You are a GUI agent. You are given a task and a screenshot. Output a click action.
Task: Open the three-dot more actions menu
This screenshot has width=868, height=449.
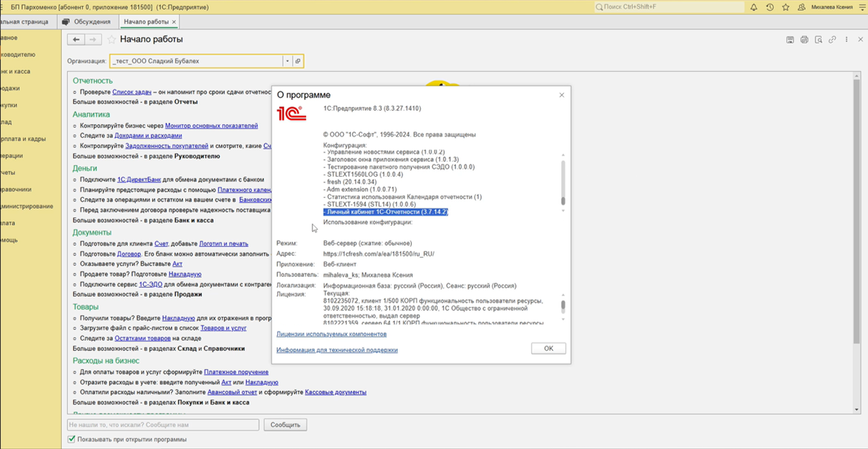(x=846, y=40)
